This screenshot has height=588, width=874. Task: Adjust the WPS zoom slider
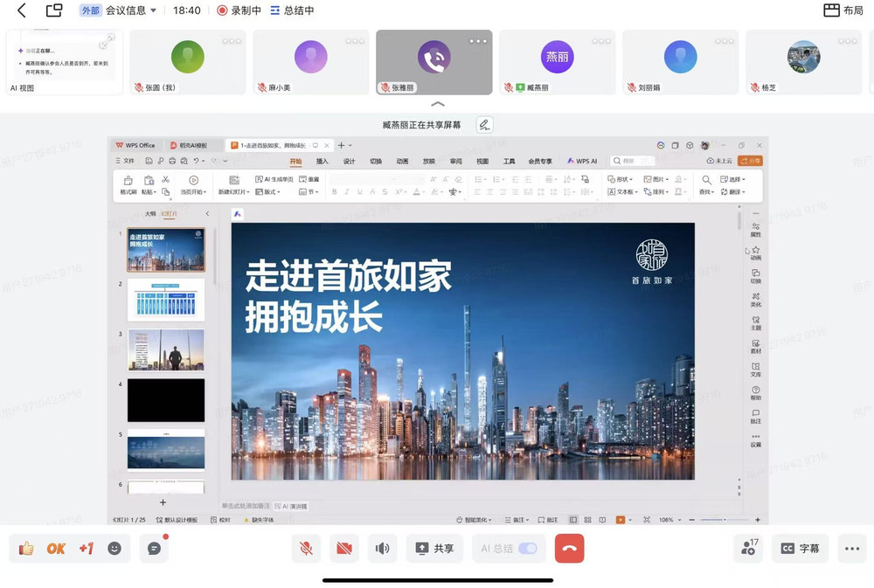coord(724,520)
